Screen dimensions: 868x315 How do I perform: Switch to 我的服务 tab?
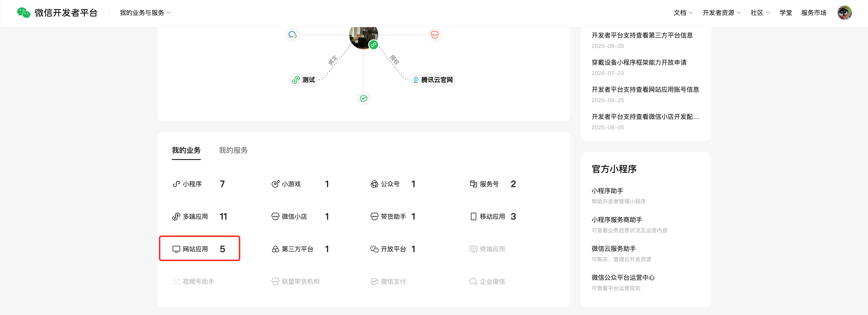coord(233,150)
